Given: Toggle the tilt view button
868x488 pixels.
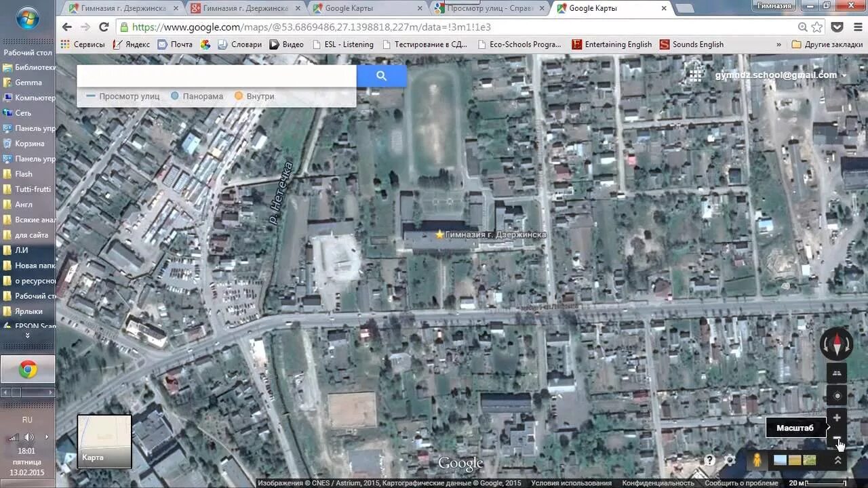Looking at the screenshot, I should 836,373.
